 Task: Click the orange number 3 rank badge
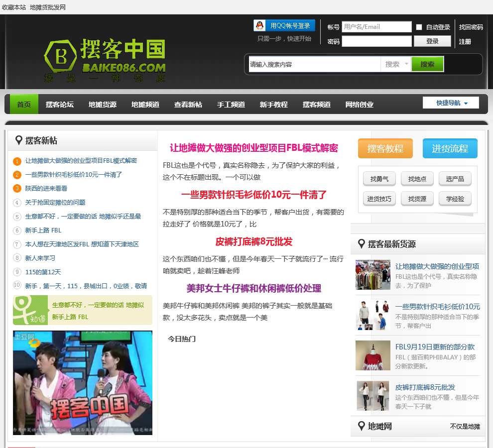point(17,188)
